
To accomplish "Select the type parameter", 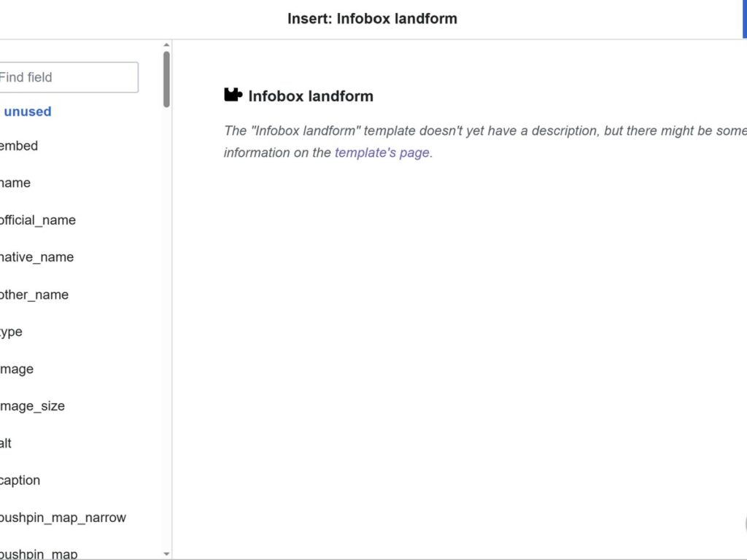I will pos(11,332).
